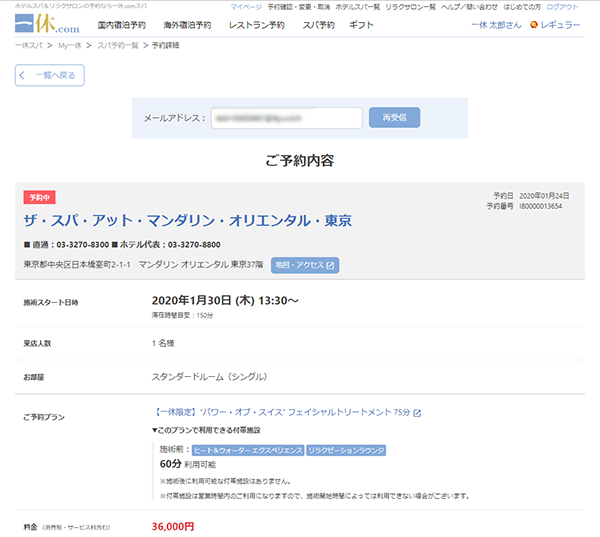Click 一覧へ戻る back button

50,75
